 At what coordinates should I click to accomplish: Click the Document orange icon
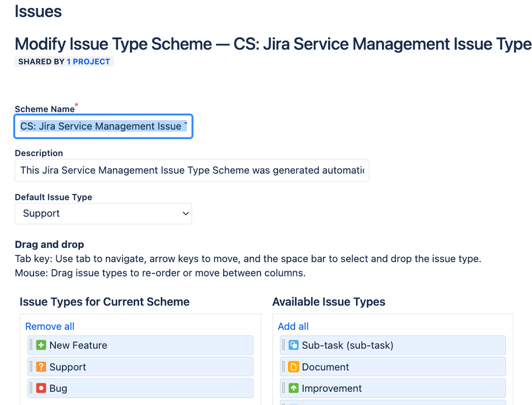click(x=293, y=367)
